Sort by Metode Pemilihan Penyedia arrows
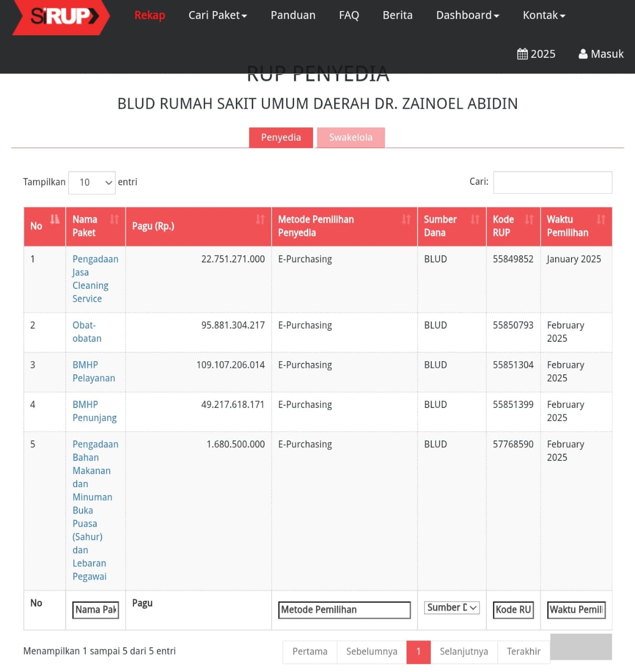635x672 pixels. pyautogui.click(x=406, y=220)
